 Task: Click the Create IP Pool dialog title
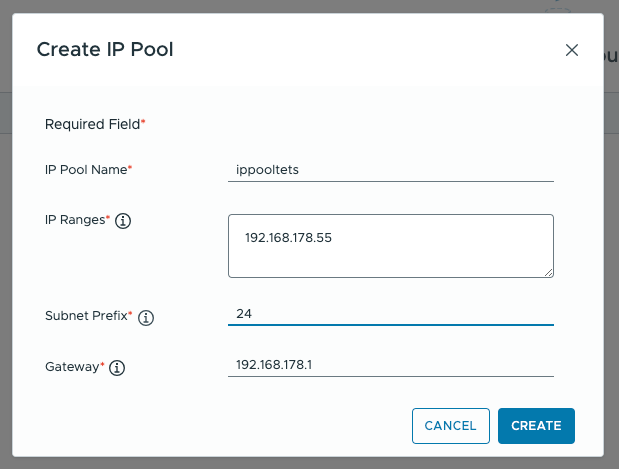105,50
